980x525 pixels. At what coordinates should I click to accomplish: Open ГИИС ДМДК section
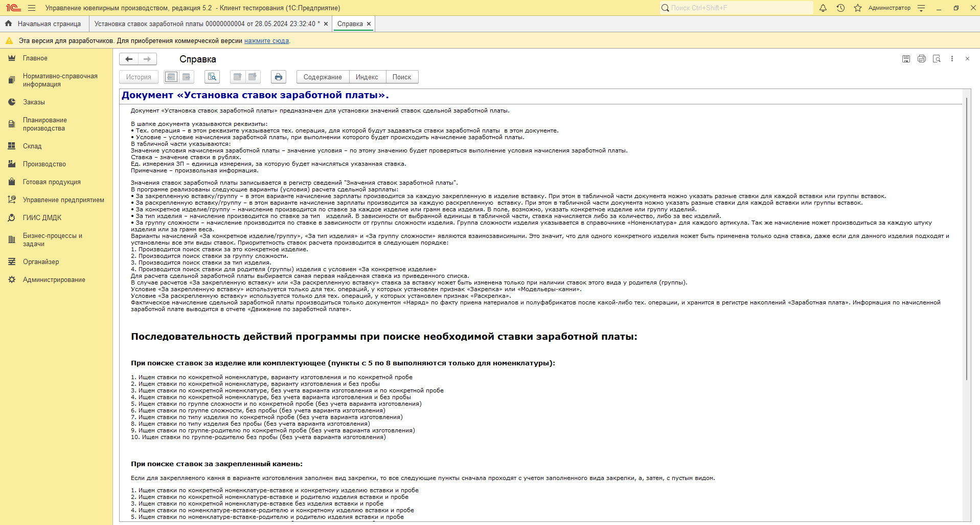click(x=56, y=218)
